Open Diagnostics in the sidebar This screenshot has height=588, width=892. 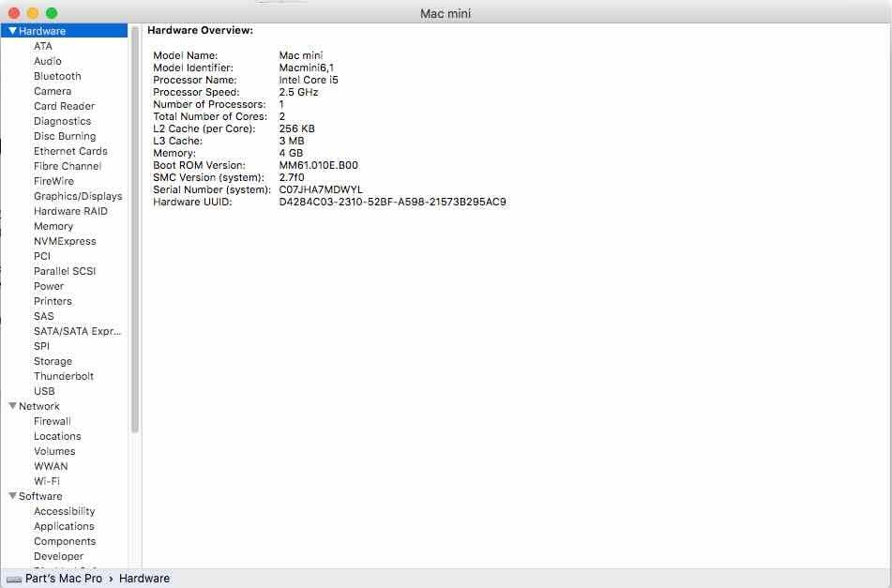(x=62, y=121)
